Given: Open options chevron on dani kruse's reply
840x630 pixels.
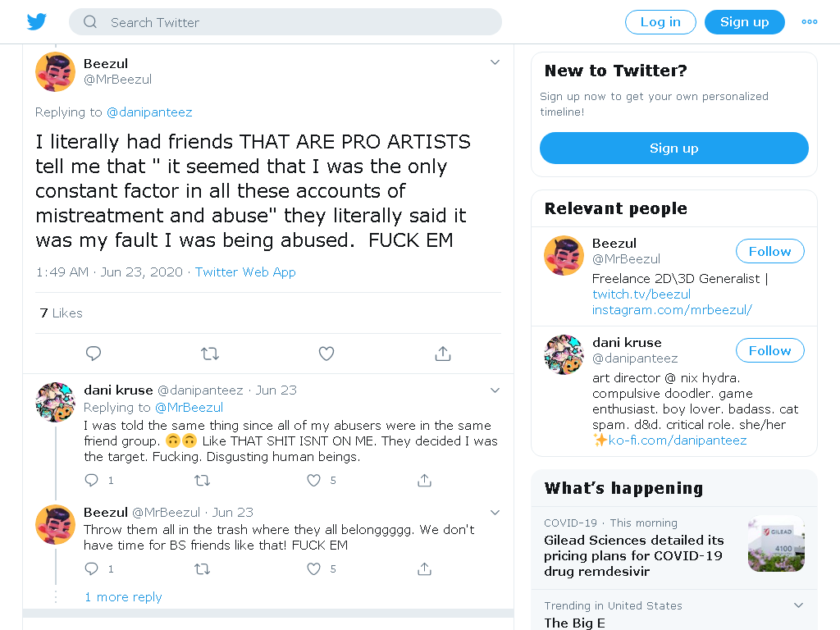Looking at the screenshot, I should pyautogui.click(x=495, y=390).
